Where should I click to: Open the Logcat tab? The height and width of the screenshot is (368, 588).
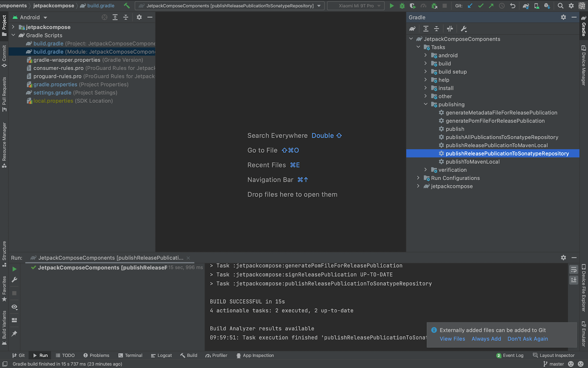tap(161, 355)
